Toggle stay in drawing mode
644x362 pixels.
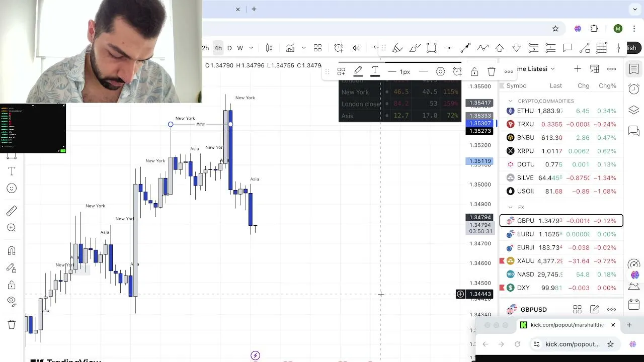(x=12, y=268)
